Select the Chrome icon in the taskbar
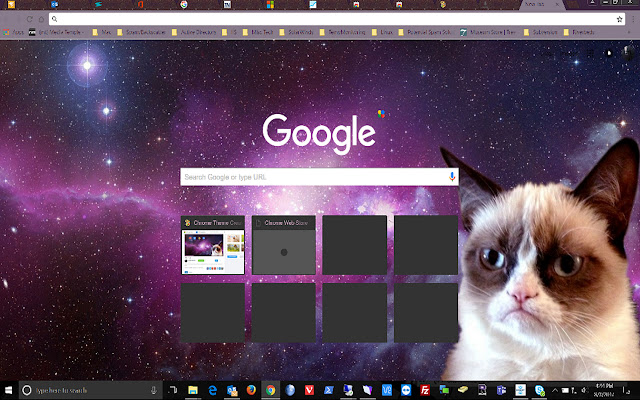Screen dimensions: 640x400 pyautogui.click(x=270, y=391)
